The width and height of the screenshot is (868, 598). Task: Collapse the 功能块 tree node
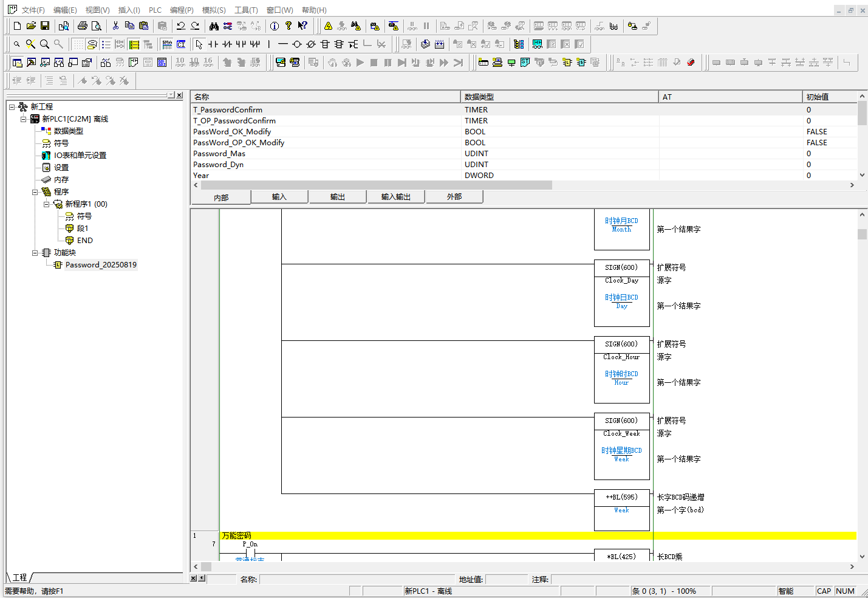click(x=35, y=253)
